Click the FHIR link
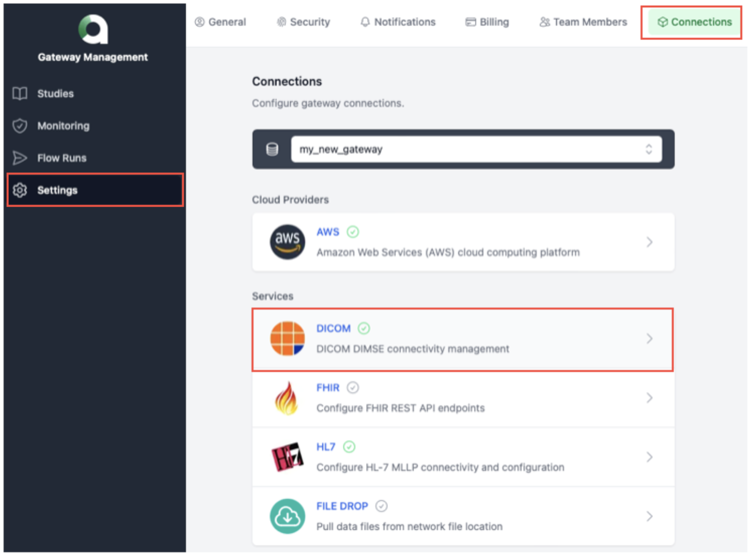This screenshot has height=560, width=754. (x=328, y=388)
